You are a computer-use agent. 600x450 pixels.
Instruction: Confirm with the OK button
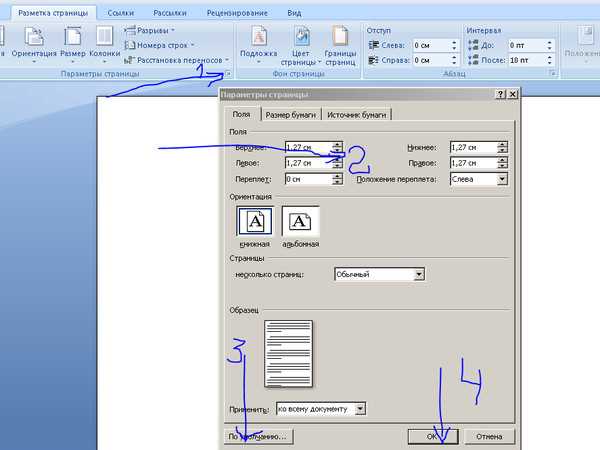[x=433, y=436]
